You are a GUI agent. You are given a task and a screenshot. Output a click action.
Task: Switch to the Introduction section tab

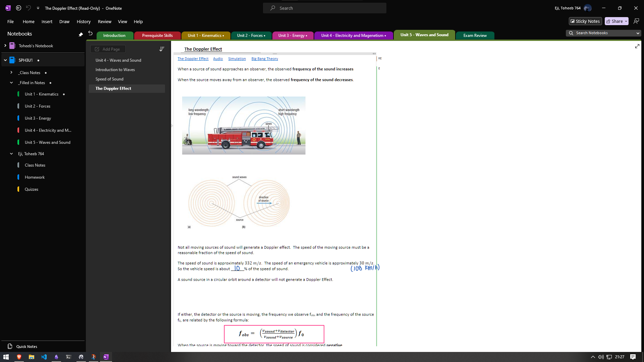coord(114,36)
